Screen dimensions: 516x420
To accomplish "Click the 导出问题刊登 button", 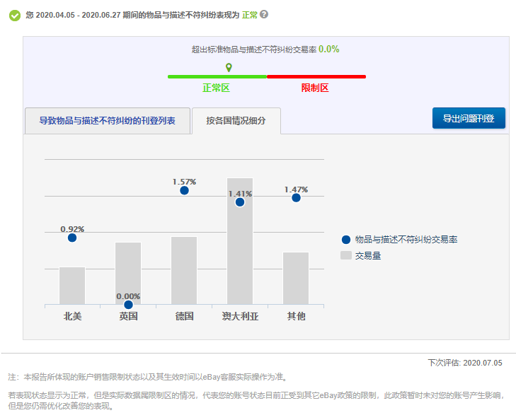I will (469, 118).
